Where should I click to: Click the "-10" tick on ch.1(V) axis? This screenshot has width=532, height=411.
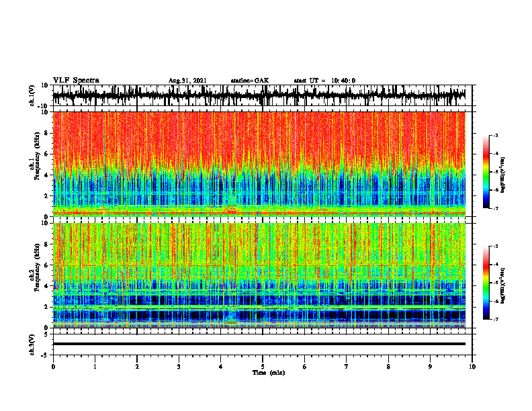(x=44, y=105)
